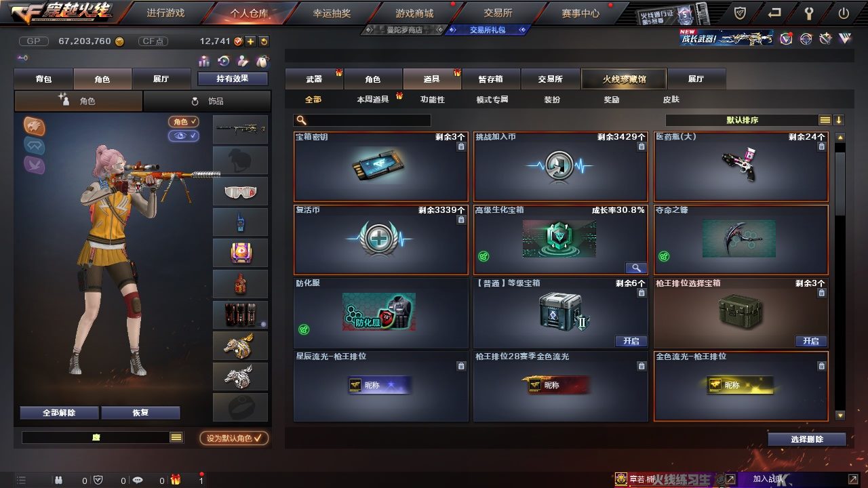Toggle the eye visibility checkbox
Image resolution: width=868 pixels, height=488 pixels.
[184, 136]
